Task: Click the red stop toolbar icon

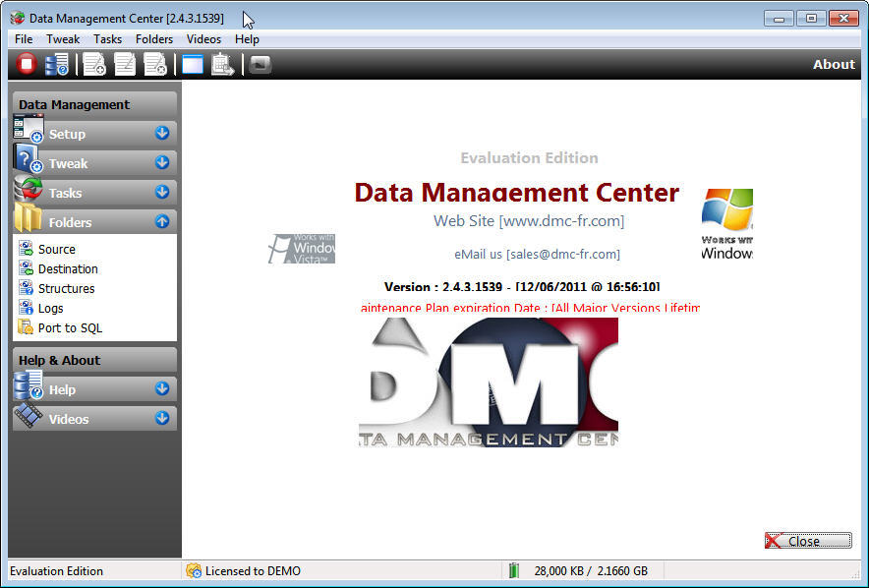Action: click(x=26, y=64)
